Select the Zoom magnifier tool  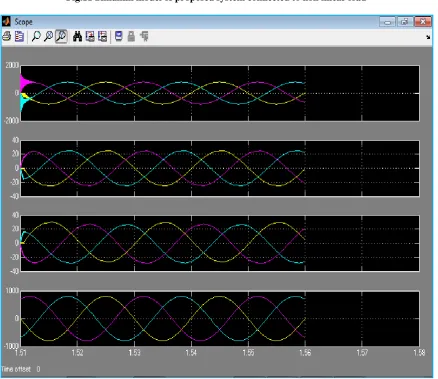(x=36, y=36)
